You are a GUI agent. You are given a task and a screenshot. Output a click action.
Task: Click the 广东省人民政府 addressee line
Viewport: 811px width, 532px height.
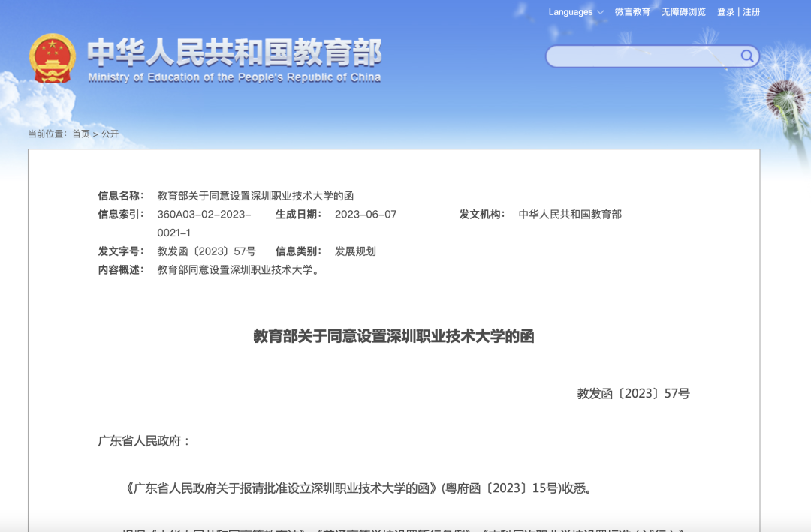click(x=144, y=441)
